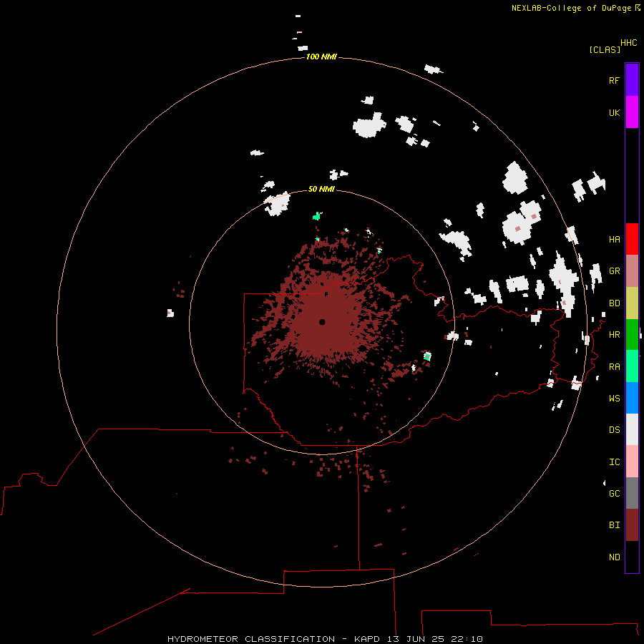Click the GR salmon legend color swatch

632,271
